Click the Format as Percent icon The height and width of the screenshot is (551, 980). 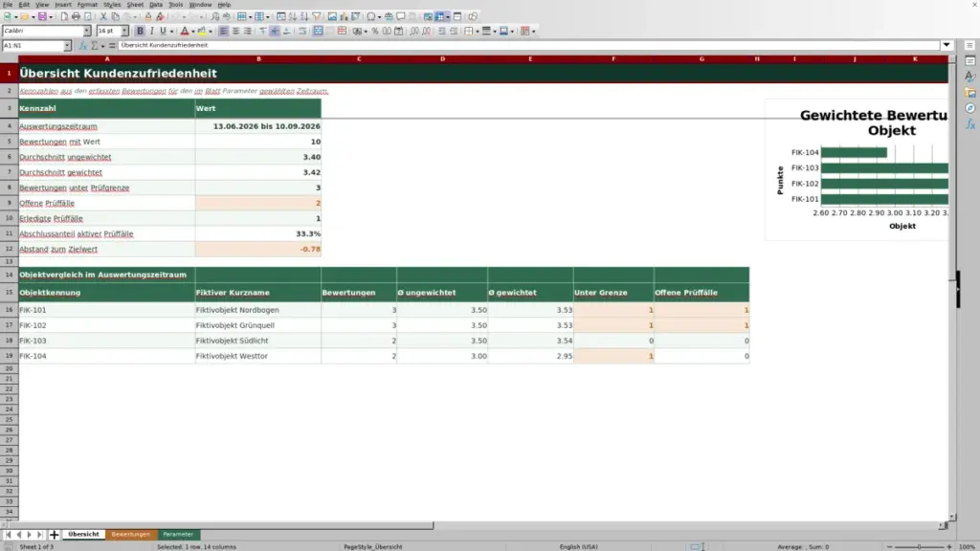[x=375, y=31]
